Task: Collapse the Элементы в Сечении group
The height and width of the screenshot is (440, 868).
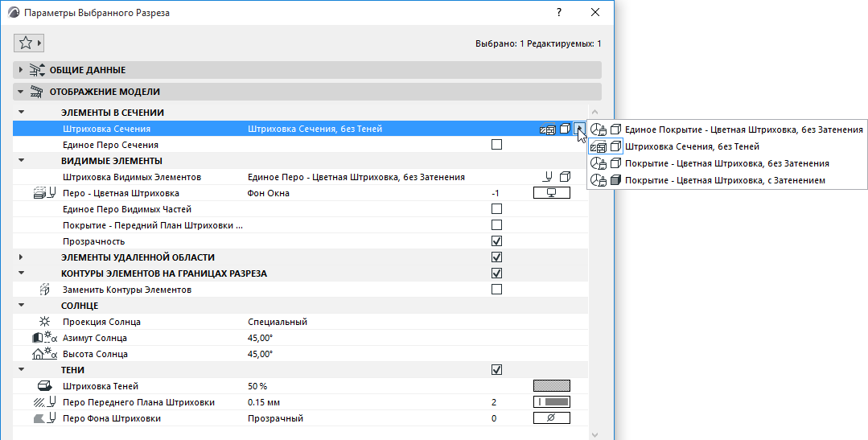Action: click(x=22, y=113)
